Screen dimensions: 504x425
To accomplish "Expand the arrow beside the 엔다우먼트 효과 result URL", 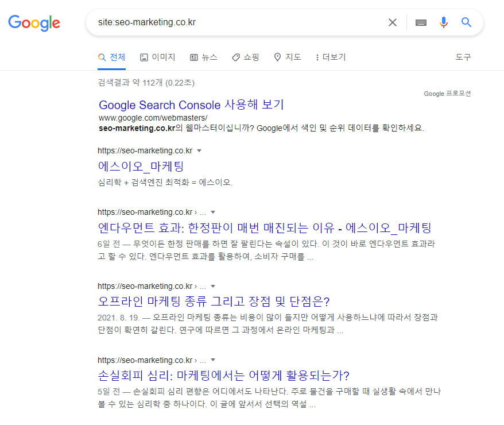I will [213, 212].
